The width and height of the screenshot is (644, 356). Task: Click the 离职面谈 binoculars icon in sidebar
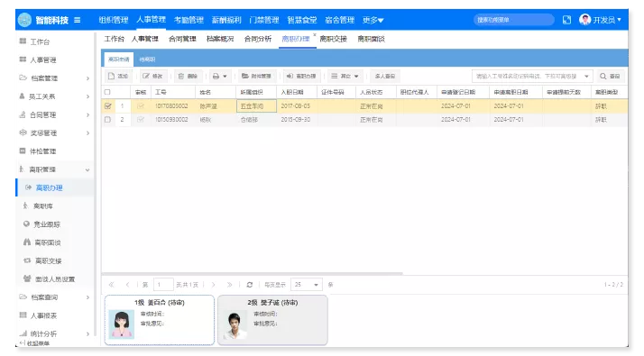27,242
